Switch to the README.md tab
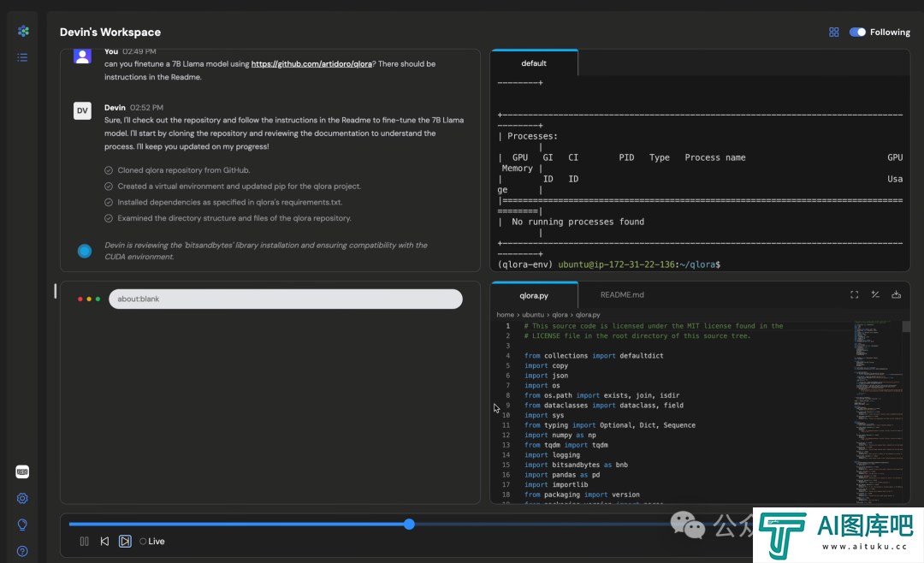The width and height of the screenshot is (924, 563). click(622, 295)
